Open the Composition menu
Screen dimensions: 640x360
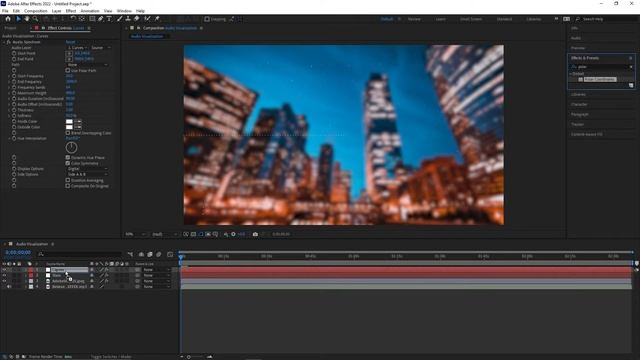click(x=36, y=11)
